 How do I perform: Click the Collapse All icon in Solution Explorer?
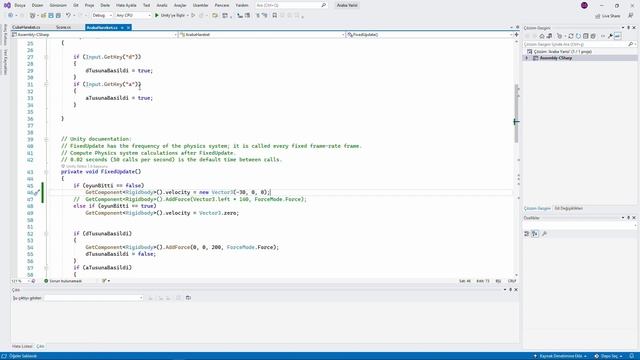point(586,36)
